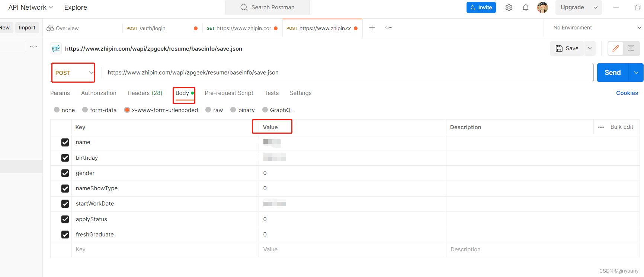Image resolution: width=644 pixels, height=277 pixels.
Task: Open sidebar three dots options
Action: click(x=33, y=47)
